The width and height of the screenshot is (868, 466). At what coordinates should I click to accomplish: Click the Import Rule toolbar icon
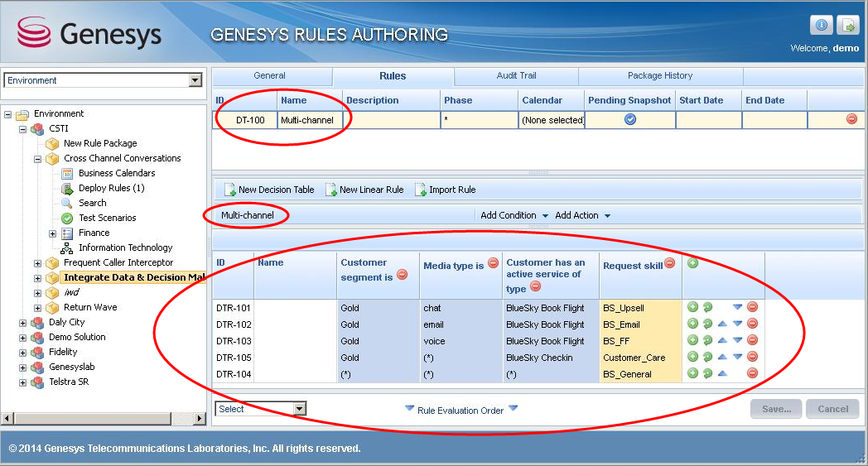pos(420,190)
